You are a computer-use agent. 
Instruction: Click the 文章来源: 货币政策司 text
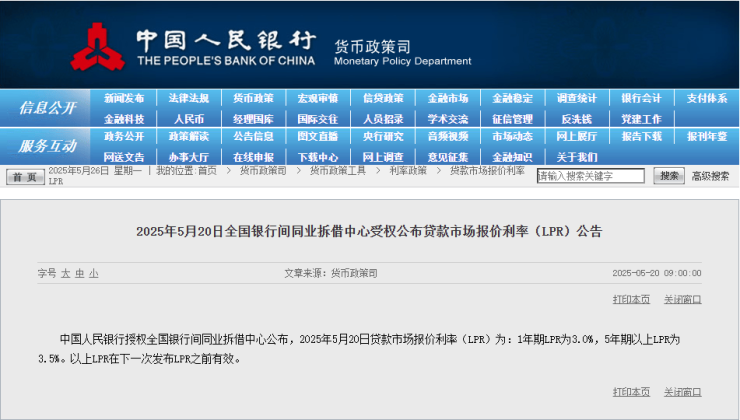330,273
